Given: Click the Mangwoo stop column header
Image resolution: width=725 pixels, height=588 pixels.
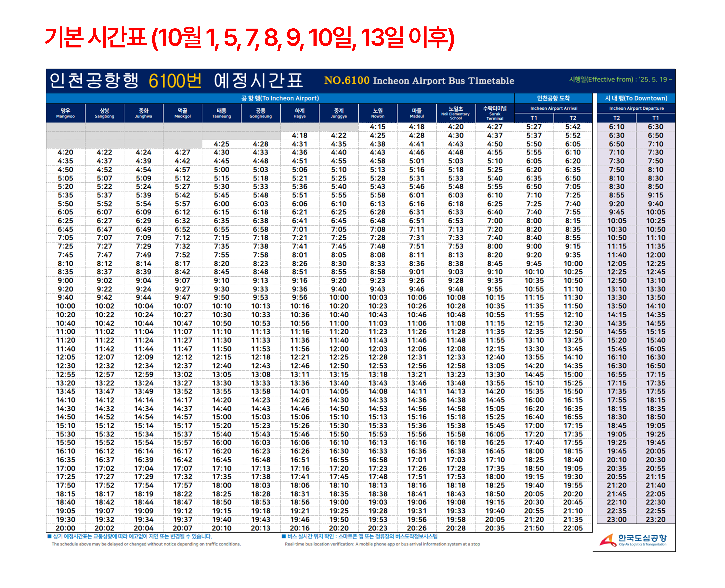Looking at the screenshot, I should tap(65, 113).
